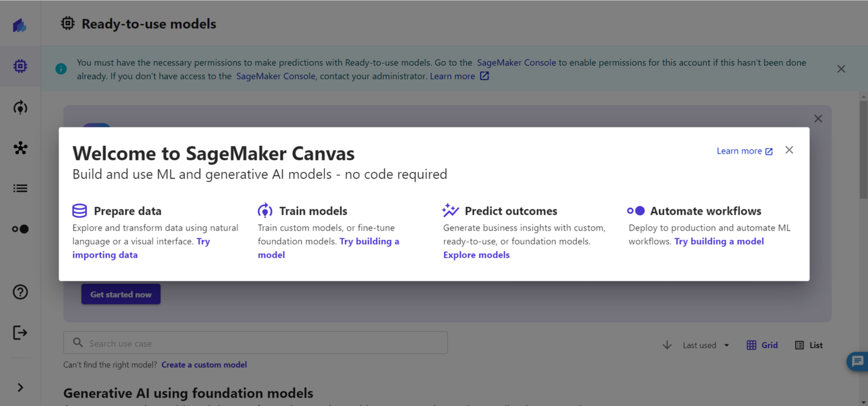This screenshot has width=868, height=406.
Task: Click Automate workflows heading text
Action: (x=706, y=211)
